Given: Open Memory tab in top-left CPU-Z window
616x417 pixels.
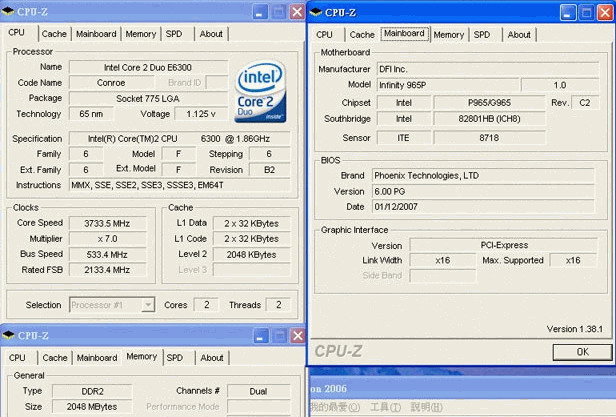Looking at the screenshot, I should [141, 34].
